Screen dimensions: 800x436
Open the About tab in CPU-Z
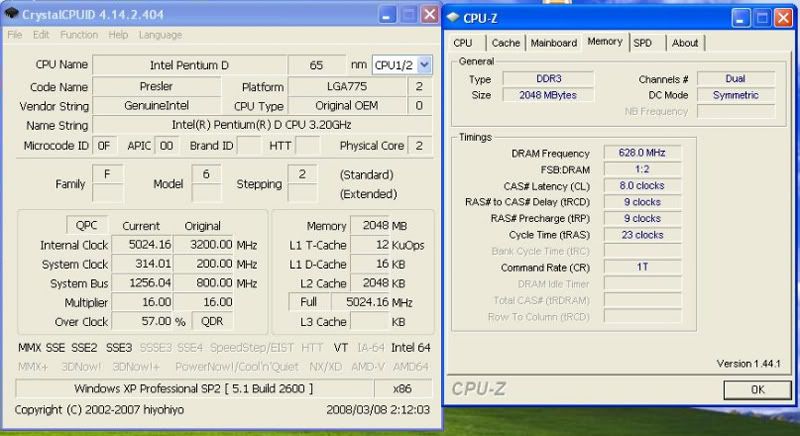[685, 43]
